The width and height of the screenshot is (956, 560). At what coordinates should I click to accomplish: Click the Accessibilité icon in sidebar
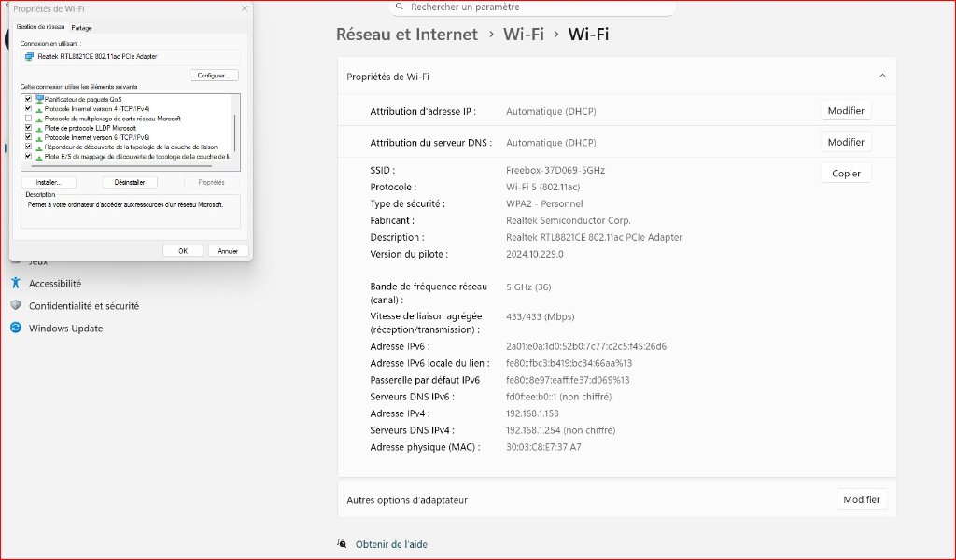point(16,284)
